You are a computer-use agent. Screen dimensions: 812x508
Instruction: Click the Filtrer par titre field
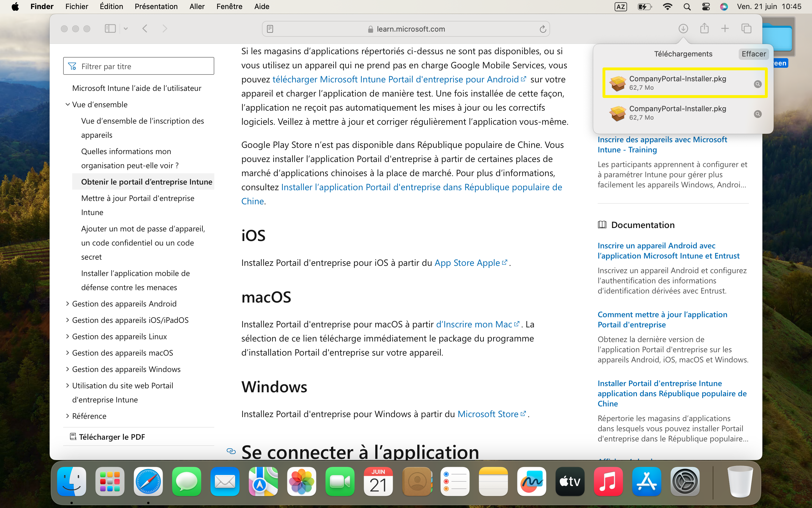coord(139,66)
